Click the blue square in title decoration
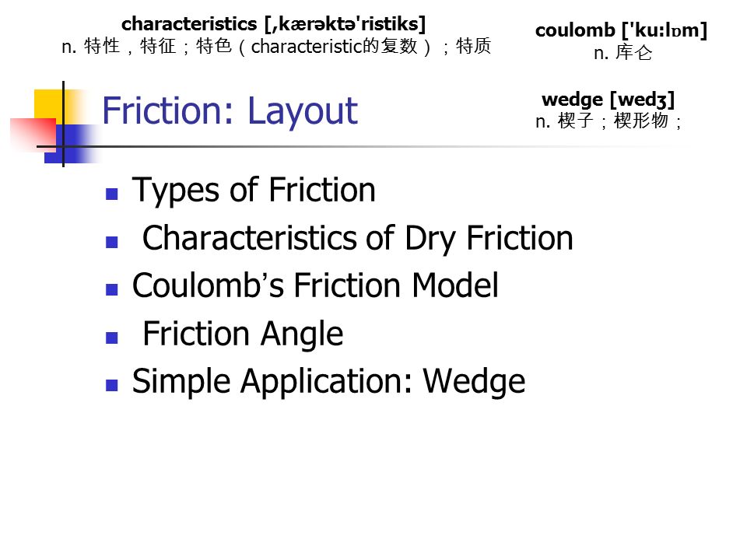The width and height of the screenshot is (747, 560). pos(72,144)
